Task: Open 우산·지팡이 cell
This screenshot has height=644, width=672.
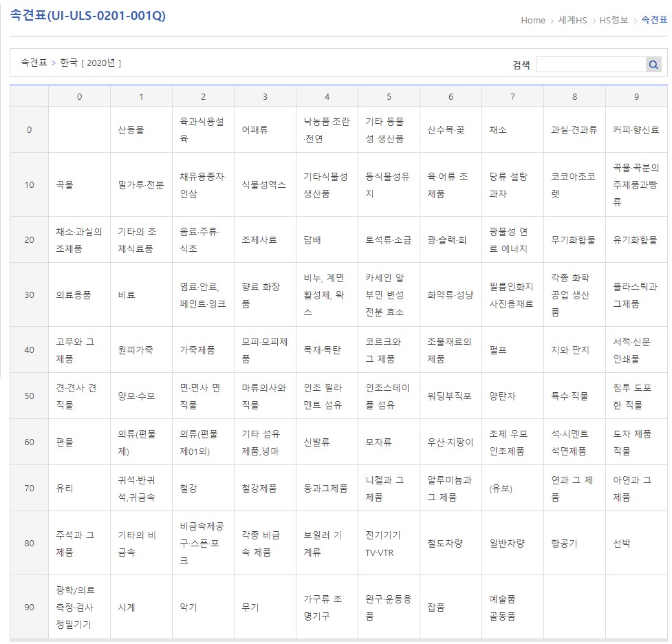Action: (x=450, y=442)
